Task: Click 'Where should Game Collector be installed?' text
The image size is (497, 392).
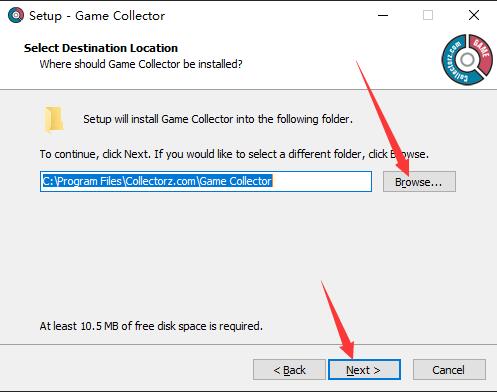Action: pos(141,64)
